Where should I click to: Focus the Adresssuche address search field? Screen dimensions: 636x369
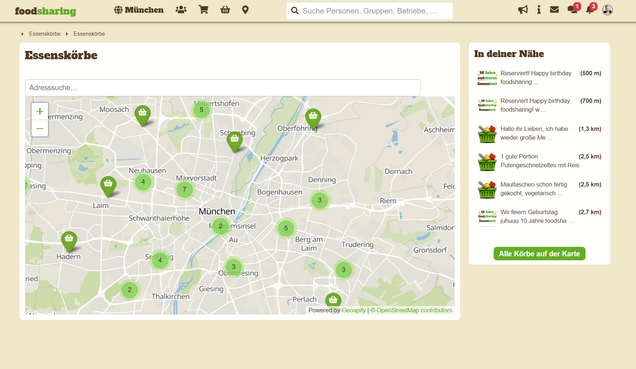point(223,88)
